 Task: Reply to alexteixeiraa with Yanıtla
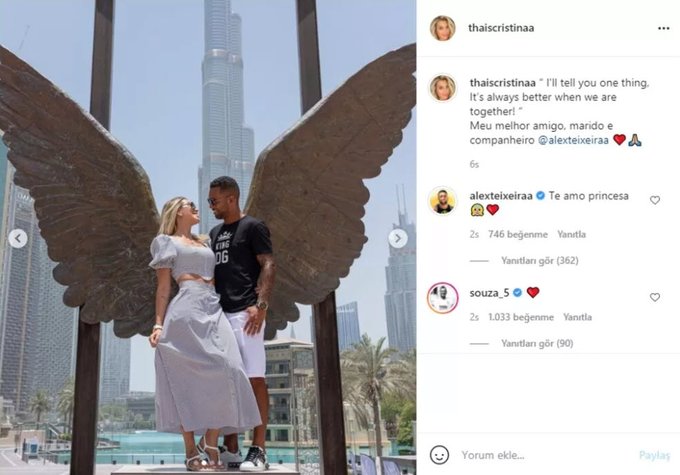(x=572, y=234)
